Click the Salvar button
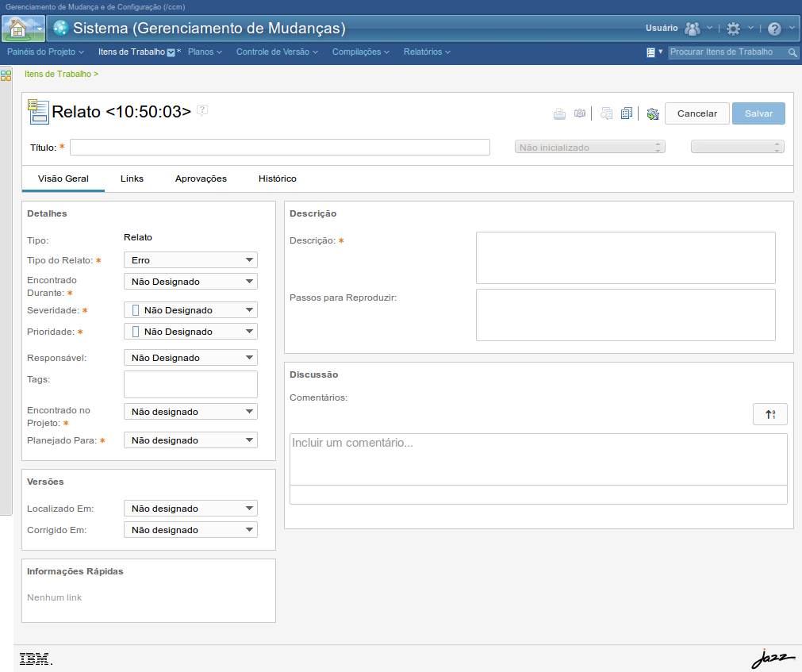Viewport: 802px width, 672px height. tap(758, 113)
